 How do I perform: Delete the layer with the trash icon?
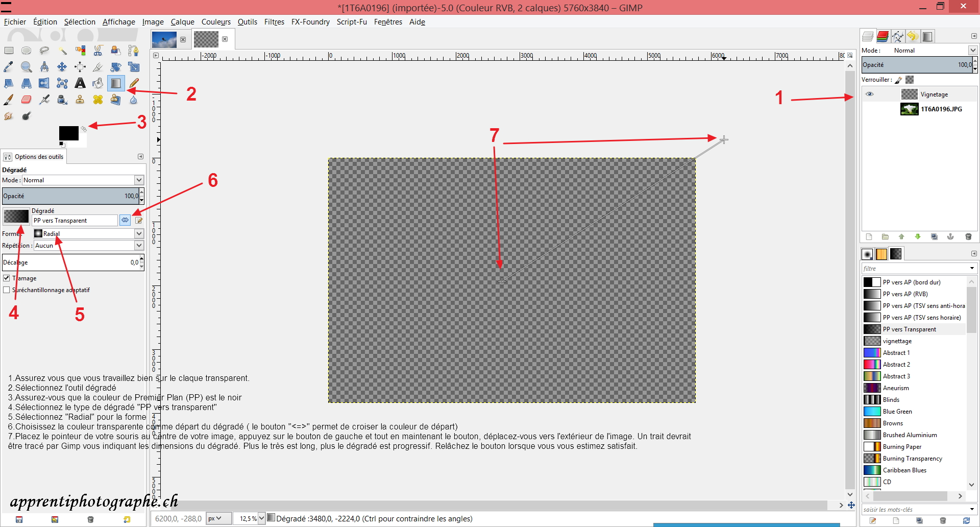968,236
